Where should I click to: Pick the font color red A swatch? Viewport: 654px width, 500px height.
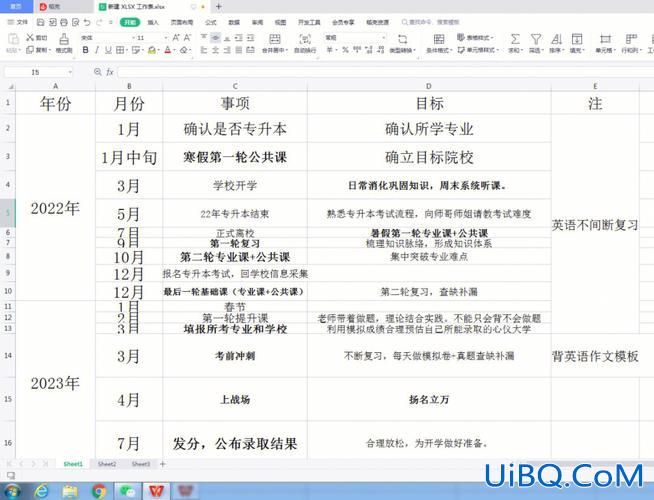[167, 50]
